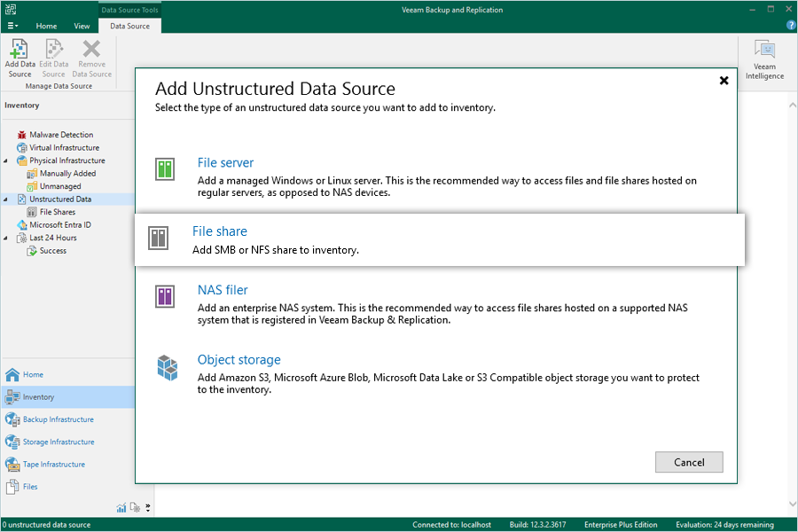The height and width of the screenshot is (532, 798).
Task: Click 'Build: 12.3.2.3617' in status bar
Action: tap(537, 525)
